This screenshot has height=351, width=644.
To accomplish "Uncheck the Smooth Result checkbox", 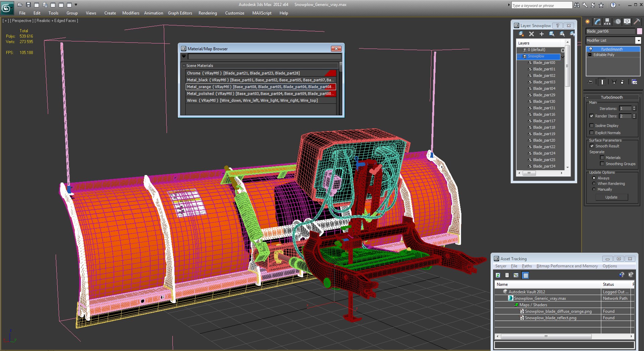I will tap(592, 146).
